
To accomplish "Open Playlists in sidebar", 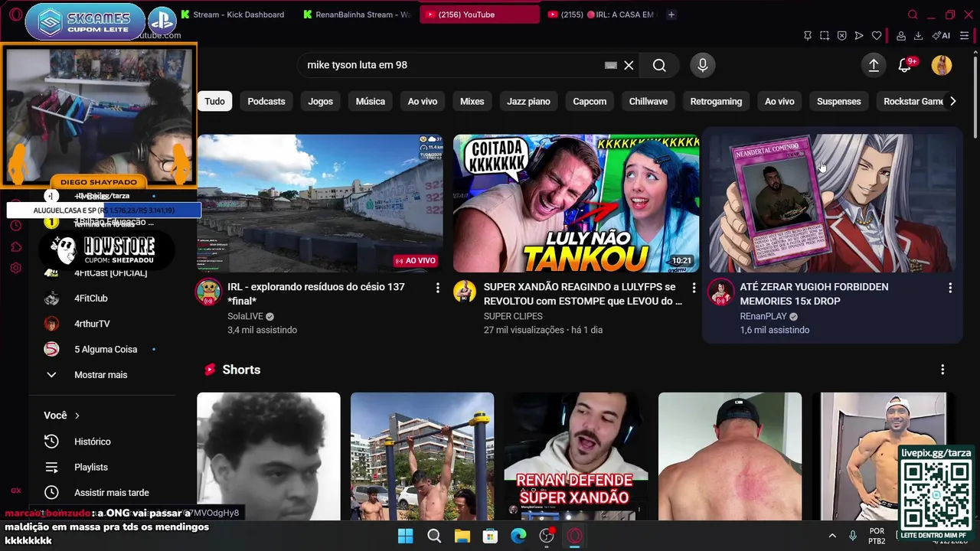I will (x=91, y=467).
